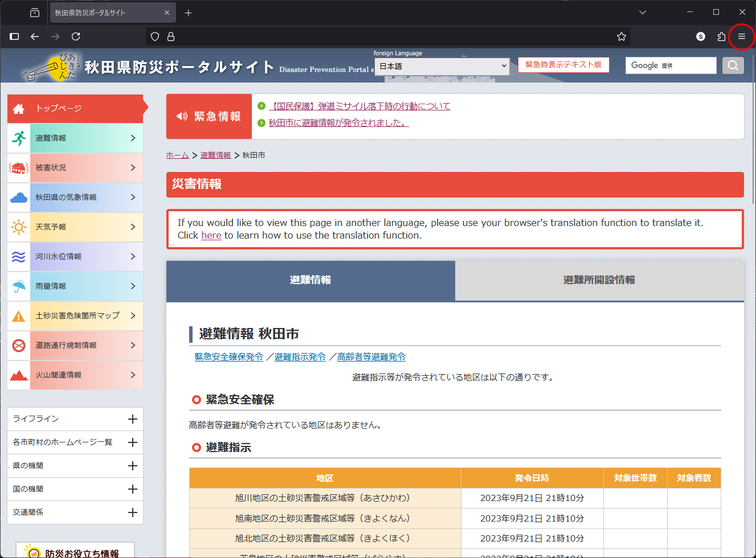Click the magnifier search button
Screen dimensions: 756x558
733,65
